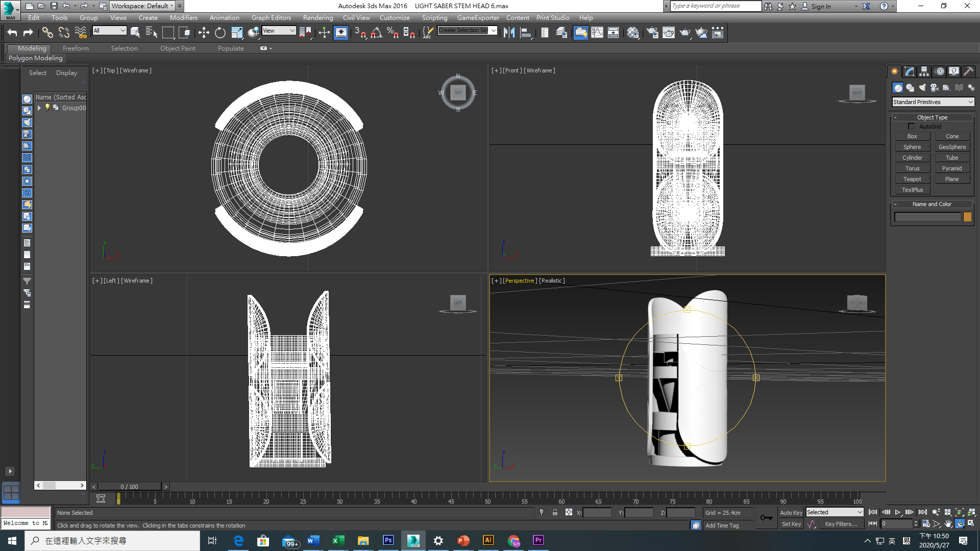980x551 pixels.
Task: Toggle Window/Crossing selection mode
Action: click(184, 33)
